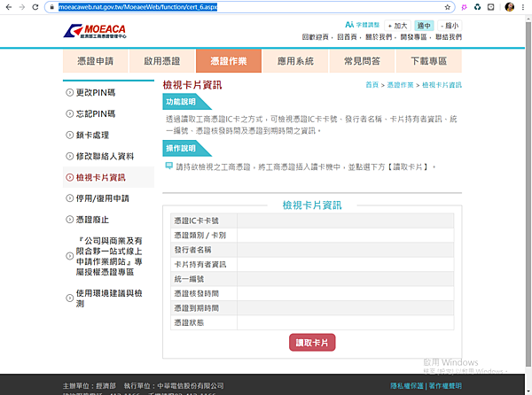The image size is (532, 395).
Task: Click circle arrow icon beside 修改聯絡人資料
Action: [x=69, y=156]
